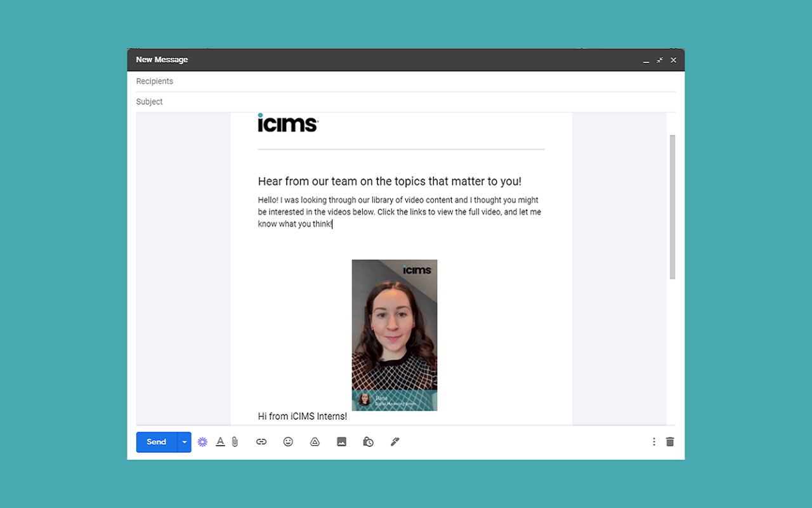Minimize the New Message window

coord(646,60)
